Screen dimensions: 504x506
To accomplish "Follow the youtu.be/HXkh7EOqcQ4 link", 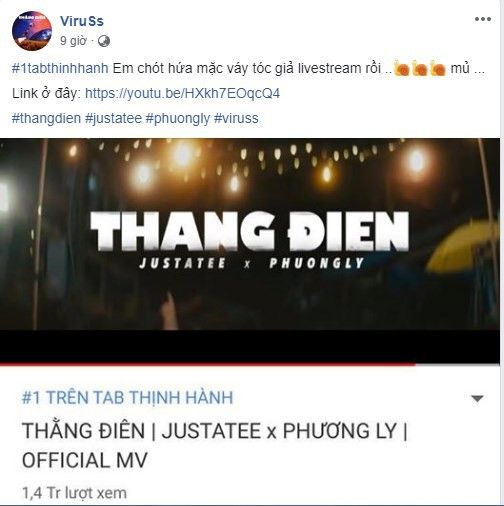I will point(182,93).
